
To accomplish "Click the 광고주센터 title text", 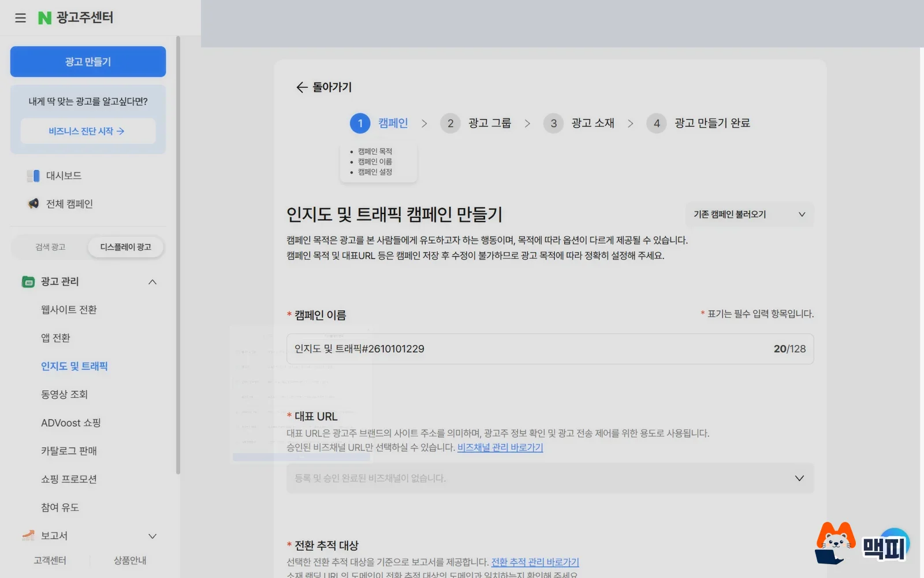I will click(85, 18).
